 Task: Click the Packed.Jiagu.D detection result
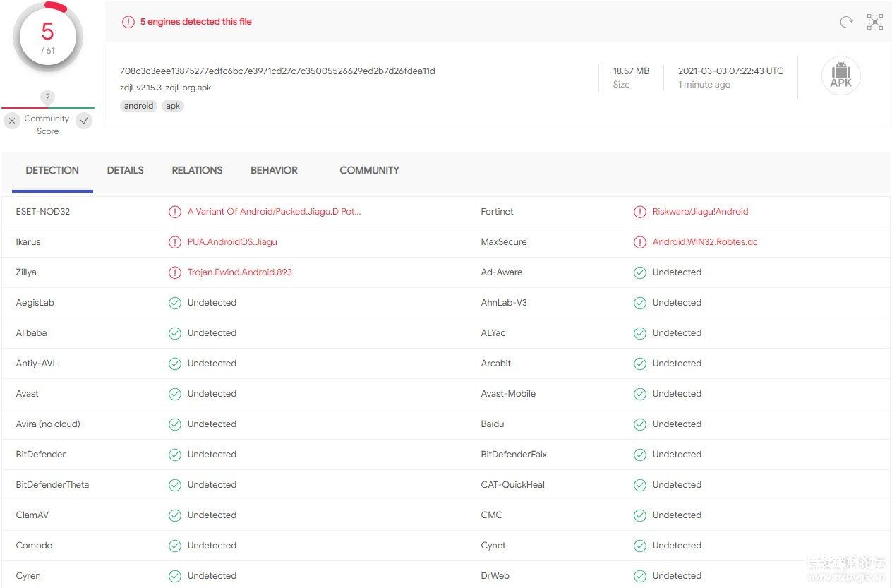click(274, 212)
